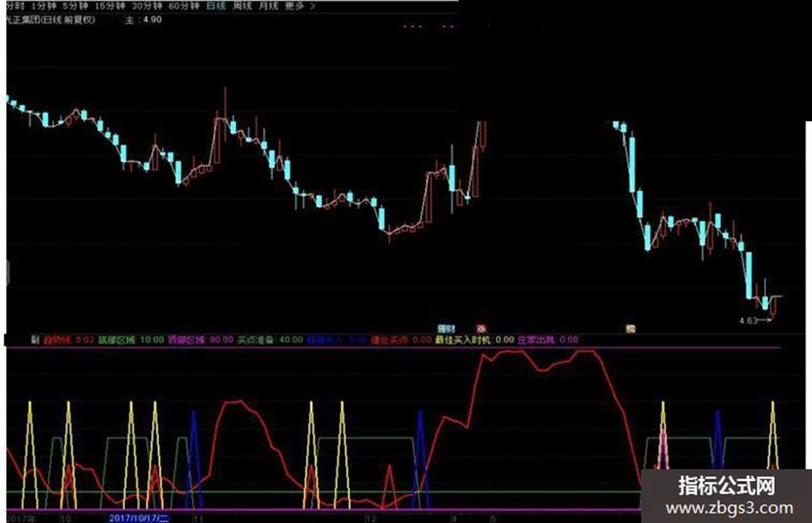812x523 pixels.
Task: Click the 主: 4.90 indicator value
Action: click(143, 20)
